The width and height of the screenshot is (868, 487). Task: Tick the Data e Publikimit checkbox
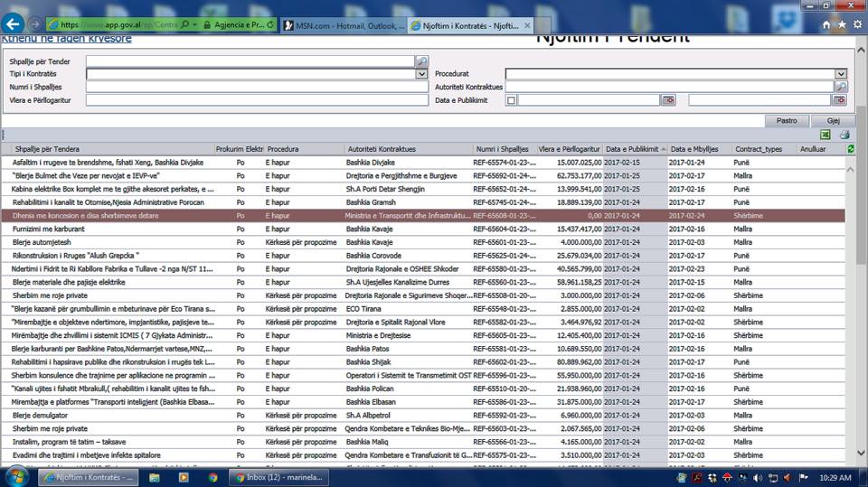(x=511, y=100)
